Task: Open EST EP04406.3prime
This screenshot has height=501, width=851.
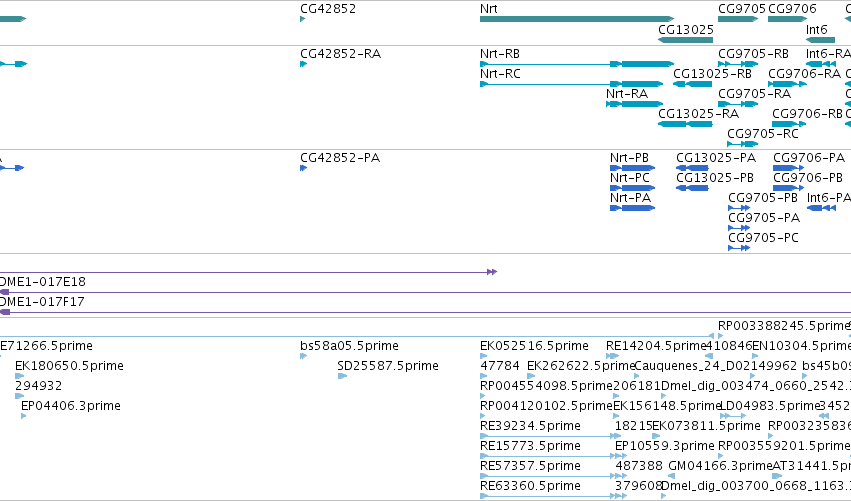Action: click(71, 407)
